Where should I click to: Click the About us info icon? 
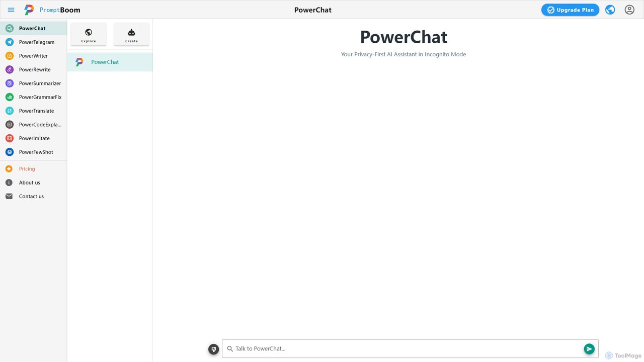point(9,183)
